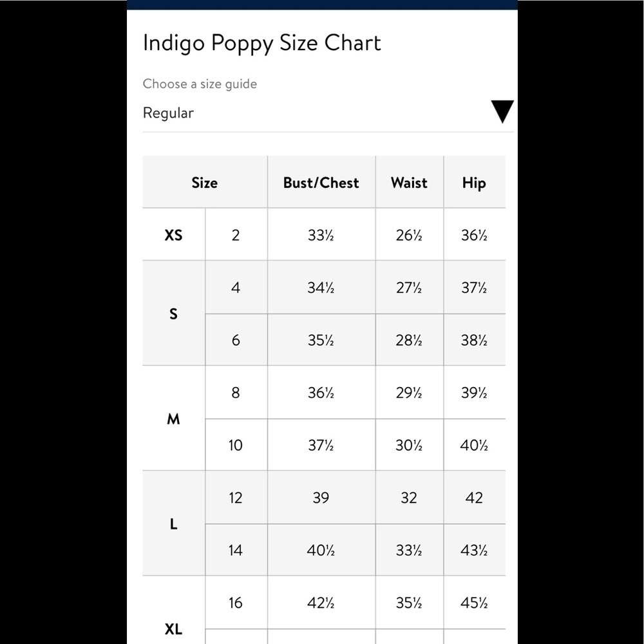Click the M size group label
644x644 pixels.
coord(173,419)
